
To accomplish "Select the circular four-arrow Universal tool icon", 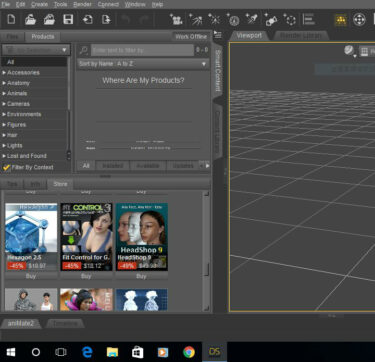I will (x=359, y=20).
